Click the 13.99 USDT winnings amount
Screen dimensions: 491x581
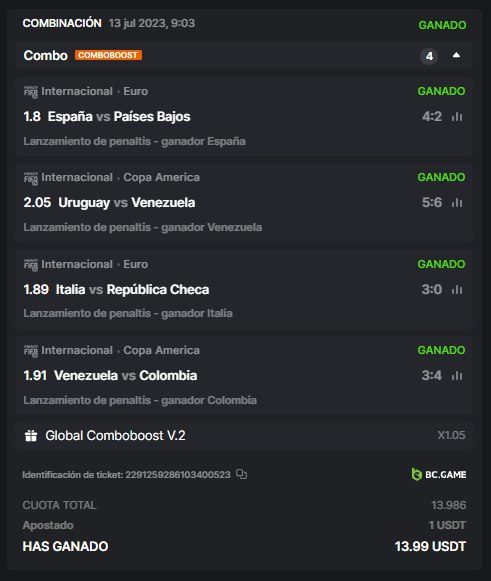(430, 547)
